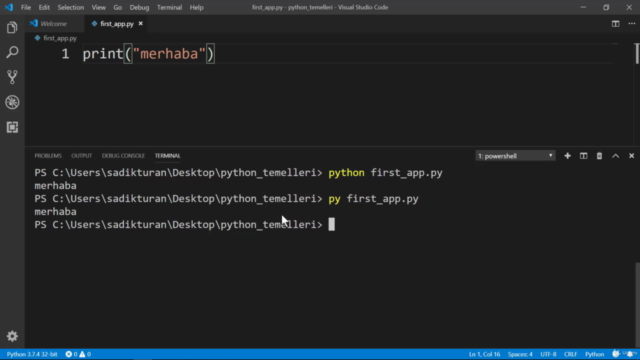Open the Debug view in activity bar
Screen dimensions: 640x360
point(12,102)
